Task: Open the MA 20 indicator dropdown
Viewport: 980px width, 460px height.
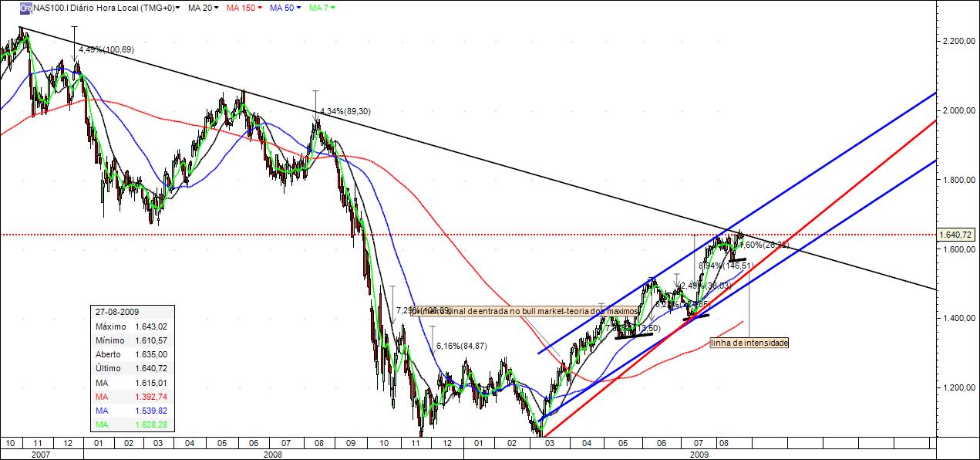Action: pos(204,8)
